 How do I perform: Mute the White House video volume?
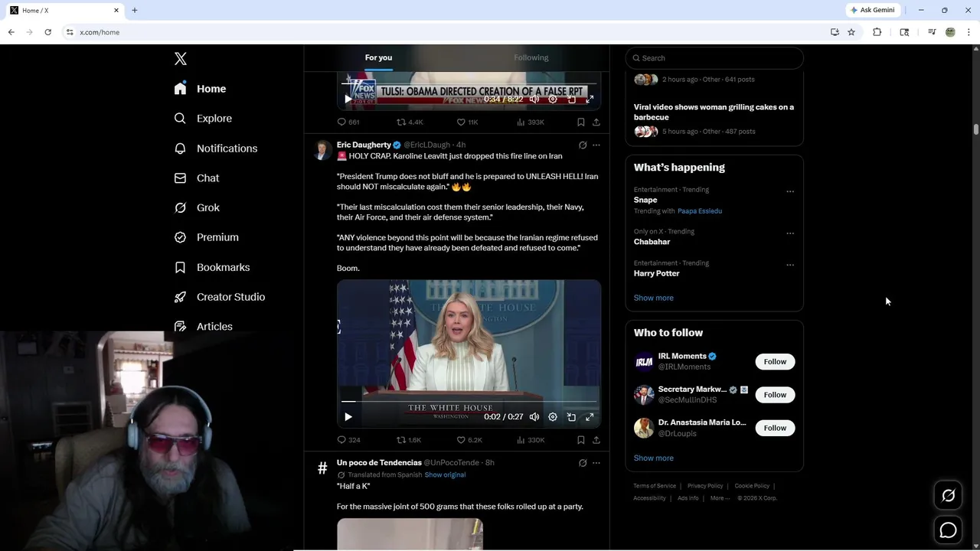click(534, 417)
